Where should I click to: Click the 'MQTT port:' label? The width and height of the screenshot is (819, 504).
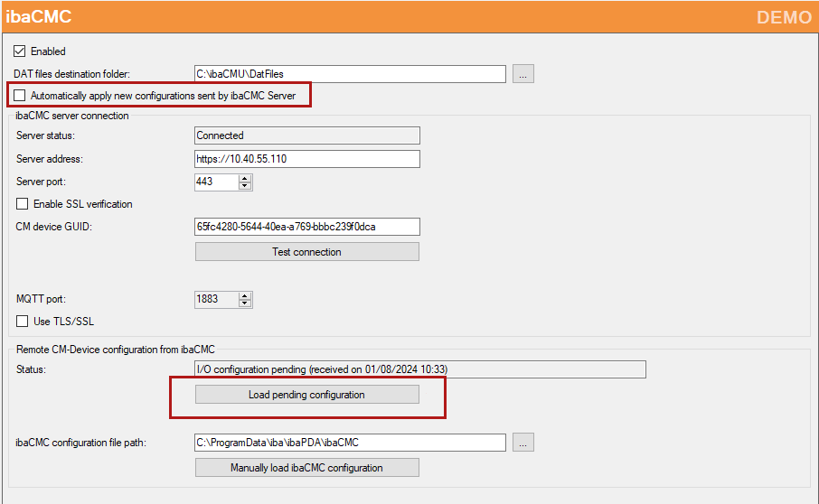click(41, 300)
